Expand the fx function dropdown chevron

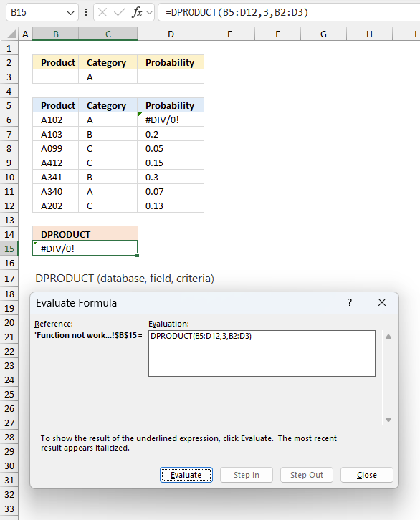150,13
